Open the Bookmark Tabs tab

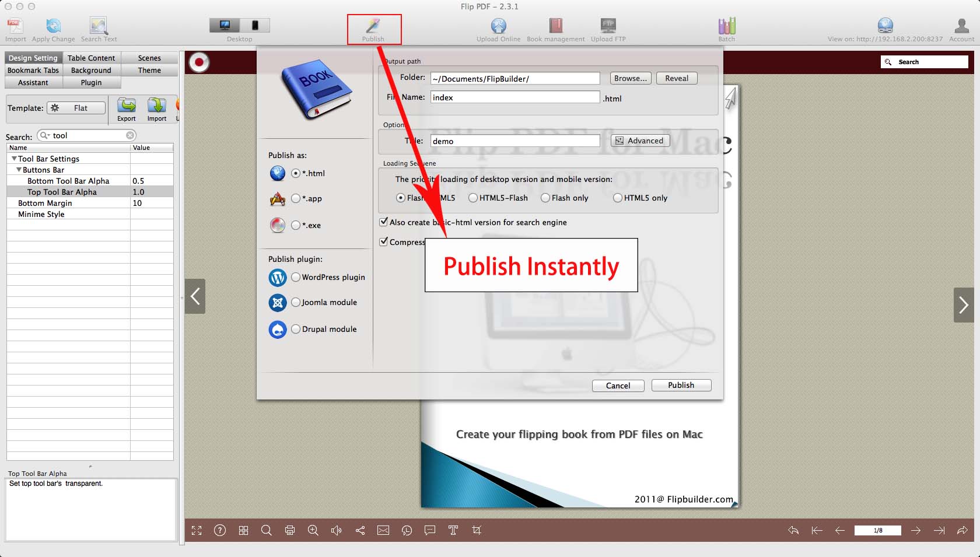[x=33, y=70]
